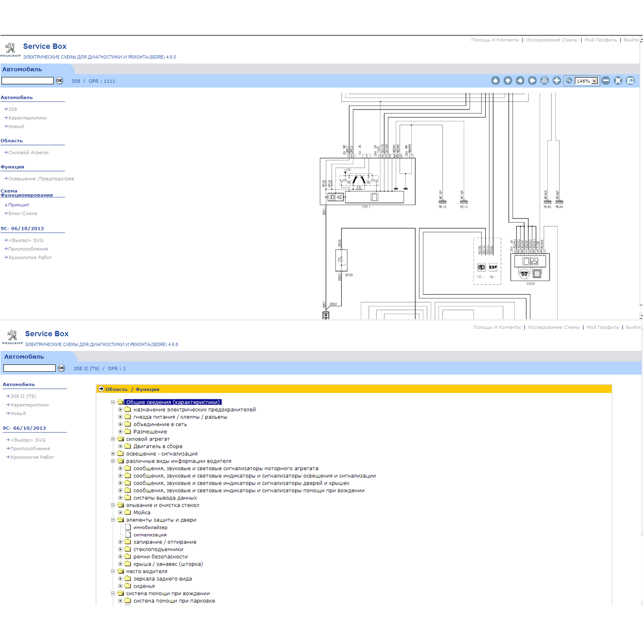Image resolution: width=644 pixels, height=644 pixels.
Task: Fit the diagram to the screen
Action: [x=618, y=80]
